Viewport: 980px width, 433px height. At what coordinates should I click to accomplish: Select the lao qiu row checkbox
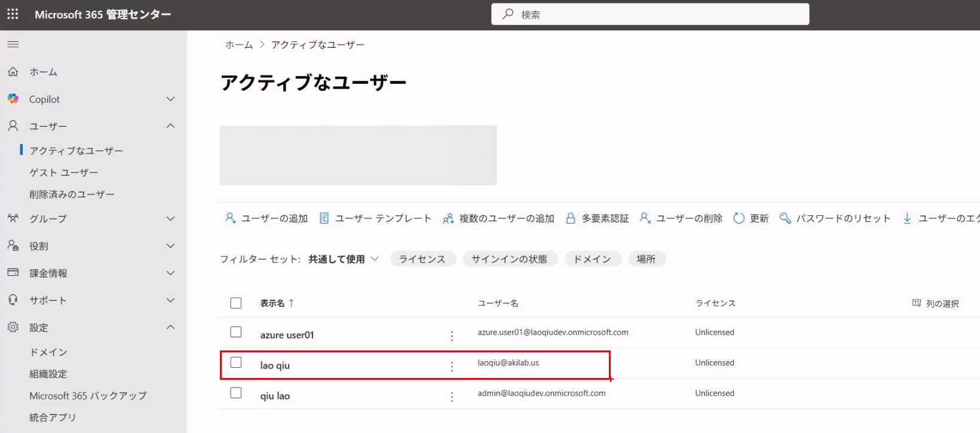click(x=236, y=362)
